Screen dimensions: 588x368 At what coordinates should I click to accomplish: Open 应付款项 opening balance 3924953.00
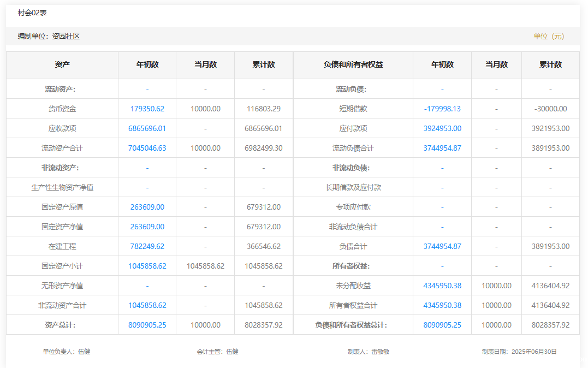coord(442,128)
